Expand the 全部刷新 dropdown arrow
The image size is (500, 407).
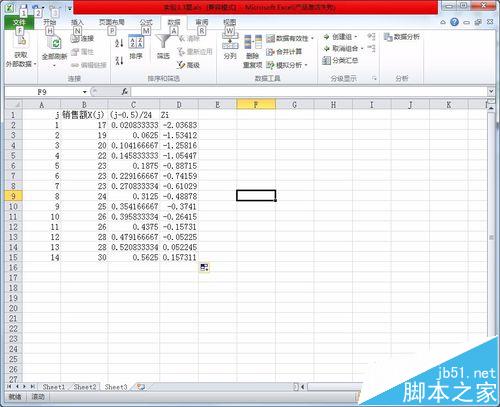tap(54, 65)
